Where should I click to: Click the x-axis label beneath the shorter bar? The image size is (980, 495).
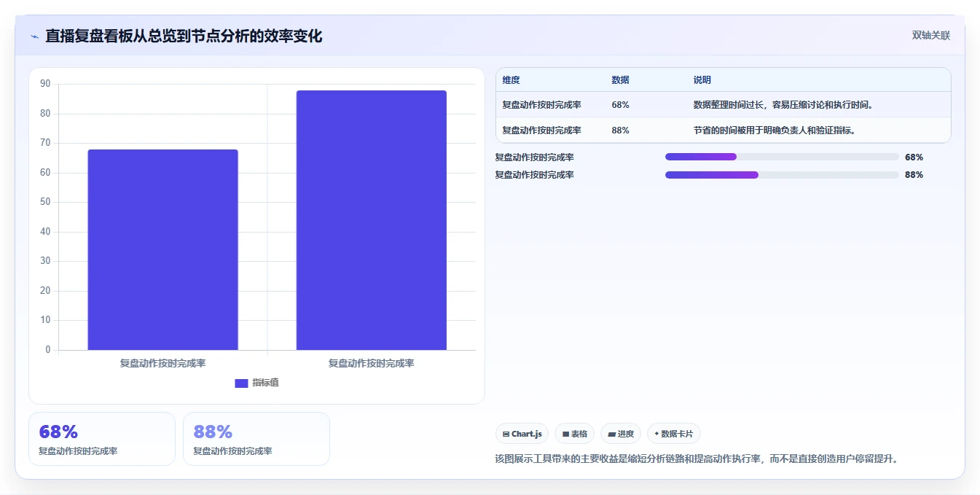[163, 363]
